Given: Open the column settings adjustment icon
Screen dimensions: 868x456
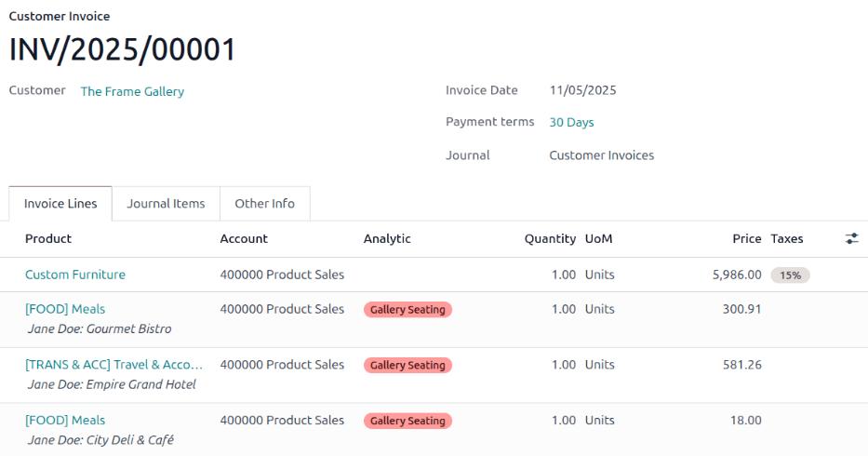Looking at the screenshot, I should coord(851,239).
